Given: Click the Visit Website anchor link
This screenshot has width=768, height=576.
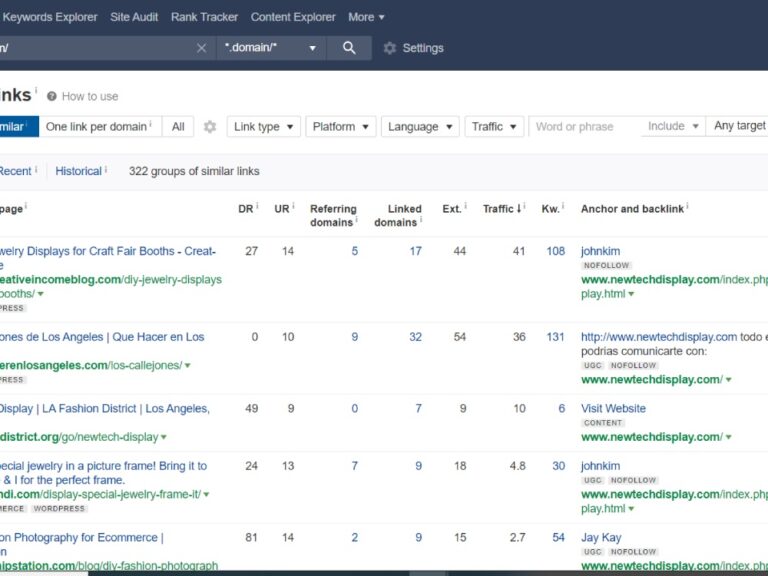Looking at the screenshot, I should click(x=613, y=408).
